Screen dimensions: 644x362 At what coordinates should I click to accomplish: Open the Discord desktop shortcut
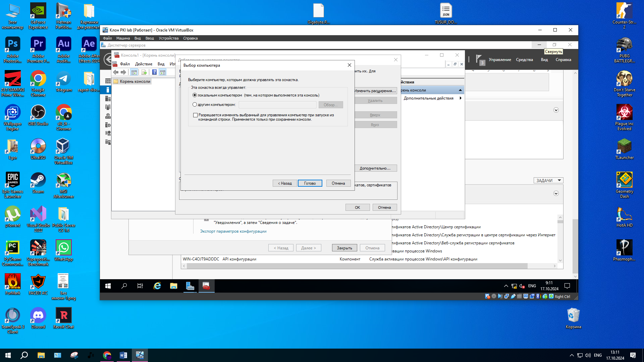click(x=38, y=318)
